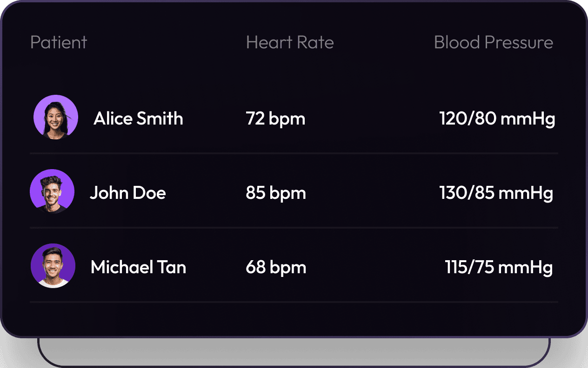Screen dimensions: 588x368
Task: Select the Patient column header
Action: (x=59, y=43)
